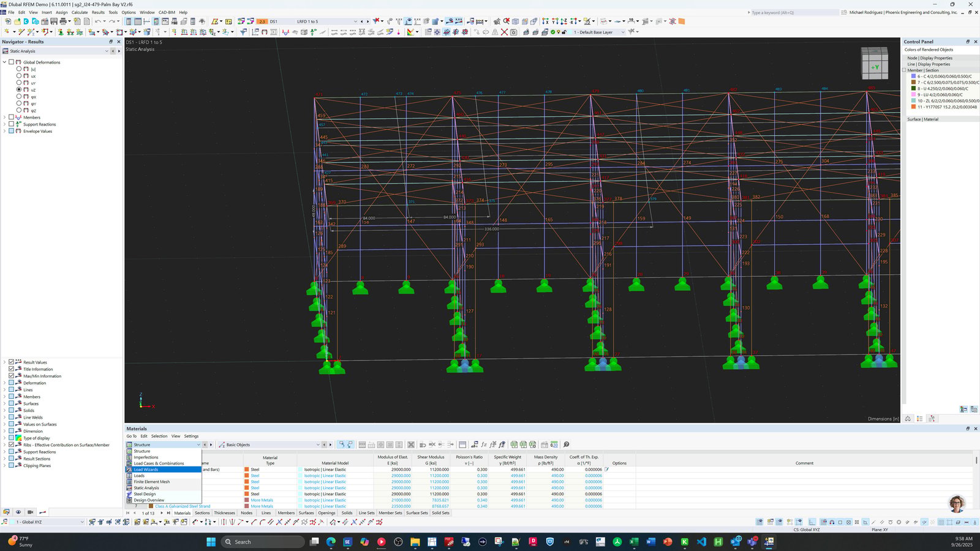Switch to the Member Sets tab

pyautogui.click(x=390, y=513)
